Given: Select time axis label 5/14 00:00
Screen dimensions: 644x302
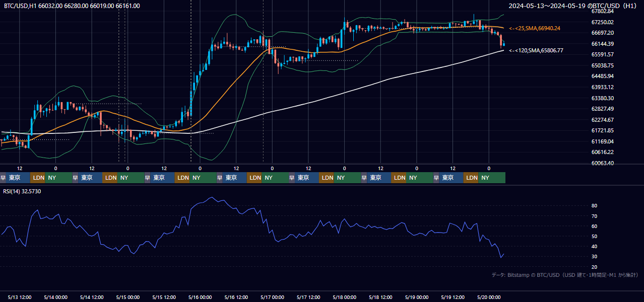Looking at the screenshot, I should pyautogui.click(x=56, y=297).
